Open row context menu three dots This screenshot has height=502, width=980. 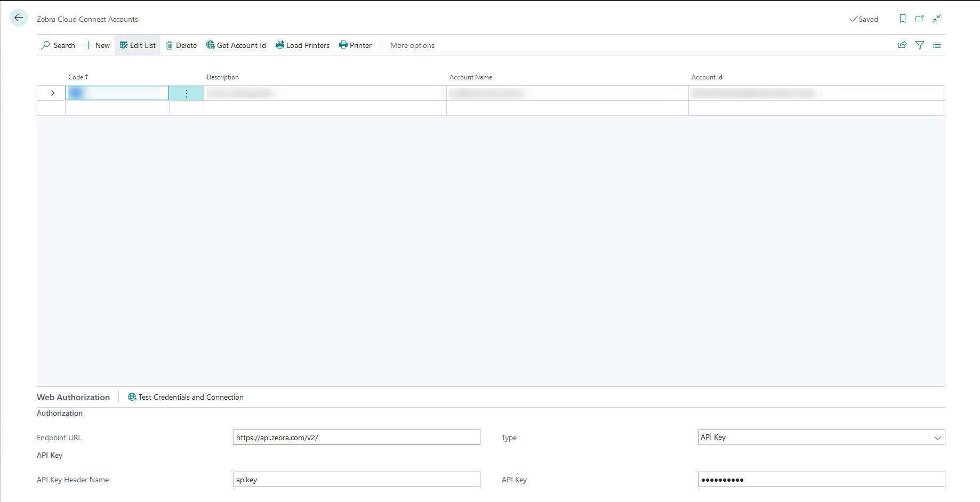[x=187, y=93]
